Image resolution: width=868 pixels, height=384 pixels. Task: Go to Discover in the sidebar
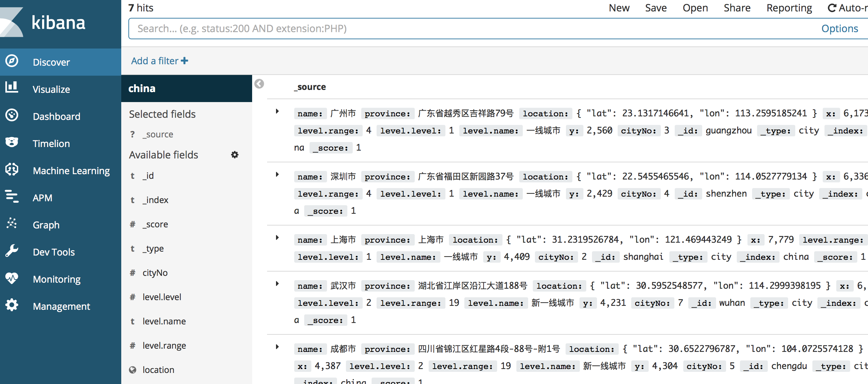click(x=61, y=62)
